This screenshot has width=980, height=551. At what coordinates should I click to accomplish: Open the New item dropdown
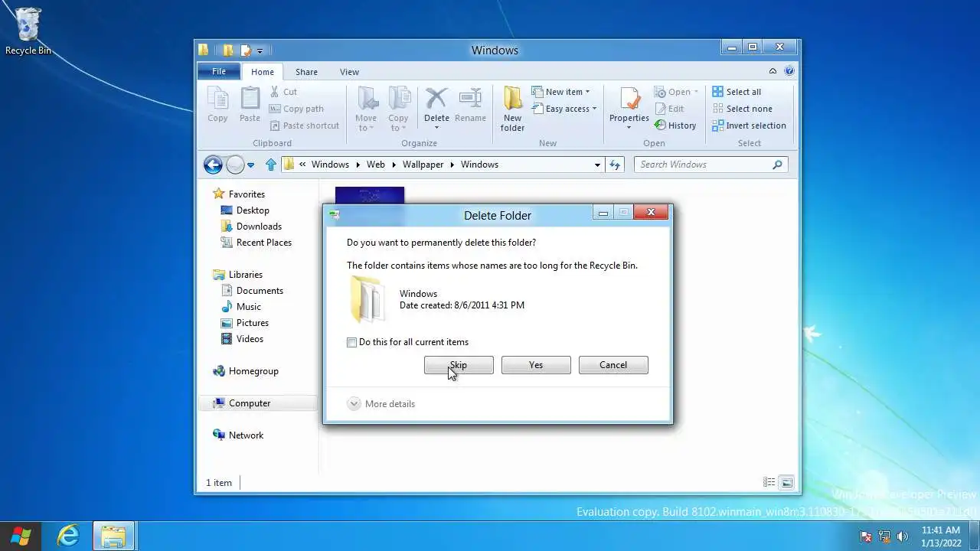[x=561, y=92]
